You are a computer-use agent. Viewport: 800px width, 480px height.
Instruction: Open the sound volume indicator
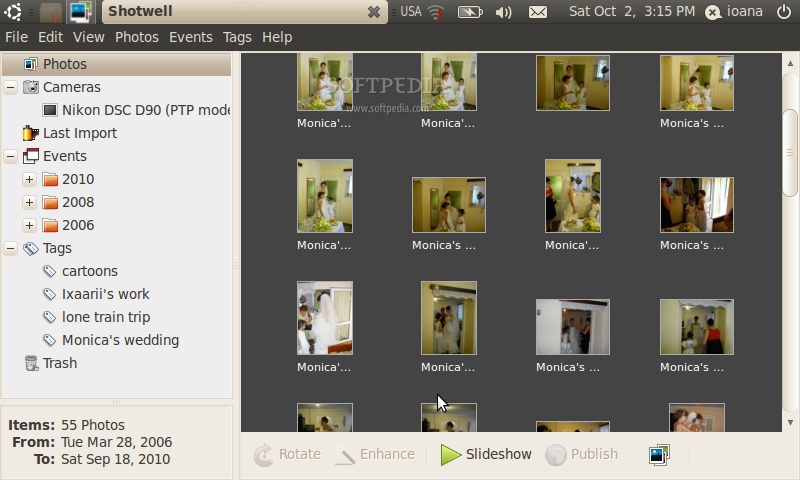(503, 12)
